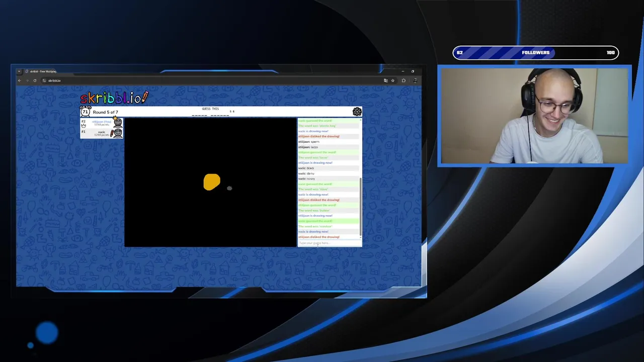Viewport: 644px width, 362px height.
Task: Reload the skribbl.io page
Action: [35, 80]
